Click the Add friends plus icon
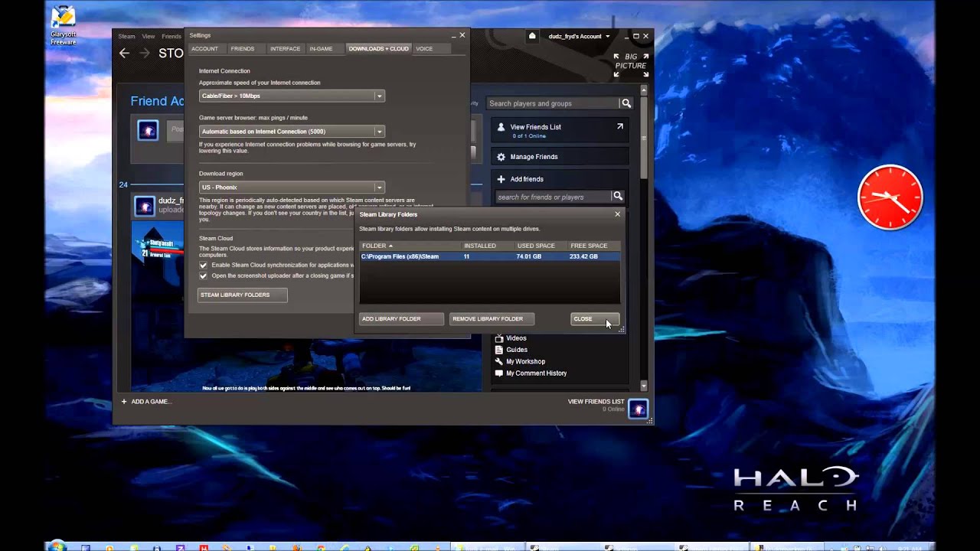The height and width of the screenshot is (551, 980). [x=501, y=179]
